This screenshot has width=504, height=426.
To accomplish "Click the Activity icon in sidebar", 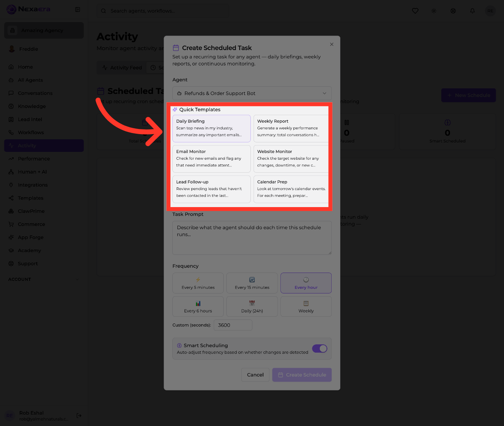I will (11, 146).
